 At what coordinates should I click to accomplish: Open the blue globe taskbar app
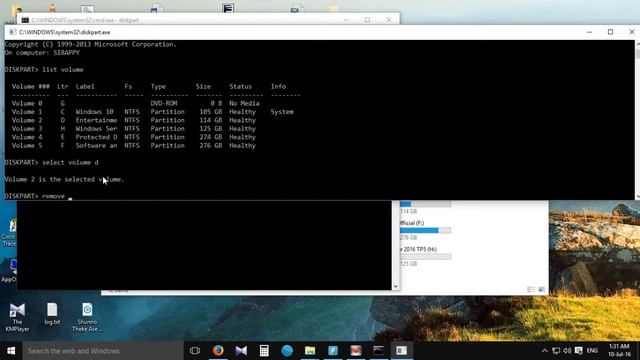pyautogui.click(x=287, y=351)
